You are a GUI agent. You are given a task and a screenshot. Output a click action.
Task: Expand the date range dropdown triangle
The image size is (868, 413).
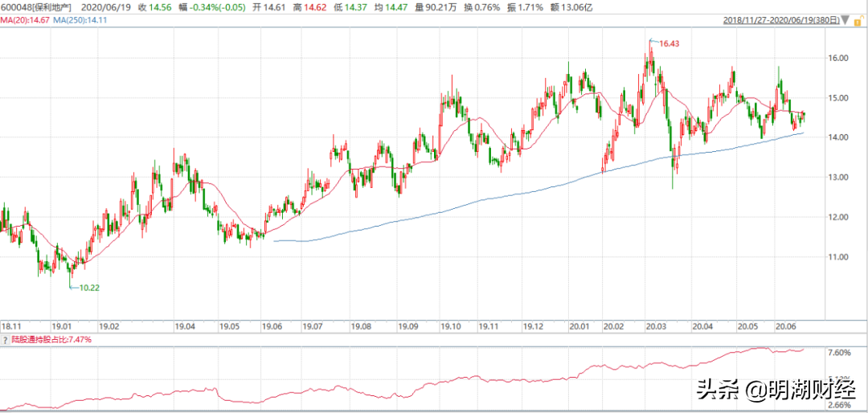coord(845,20)
